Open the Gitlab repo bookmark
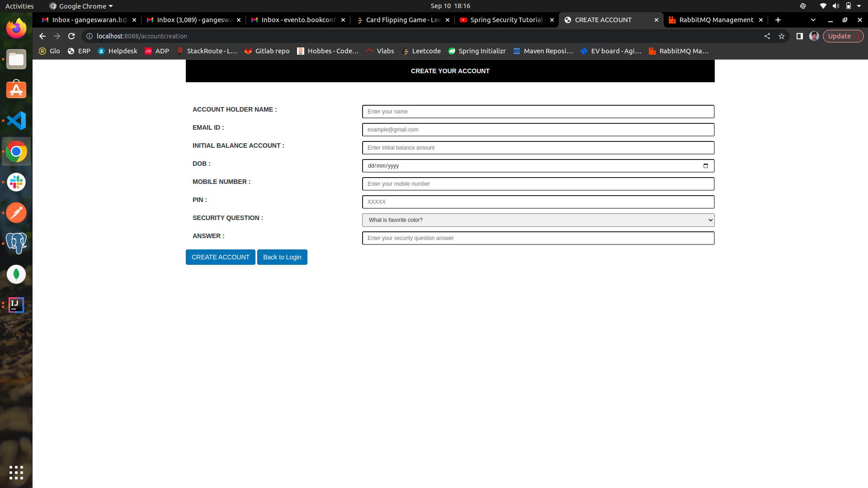The width and height of the screenshot is (868, 488). coord(267,51)
